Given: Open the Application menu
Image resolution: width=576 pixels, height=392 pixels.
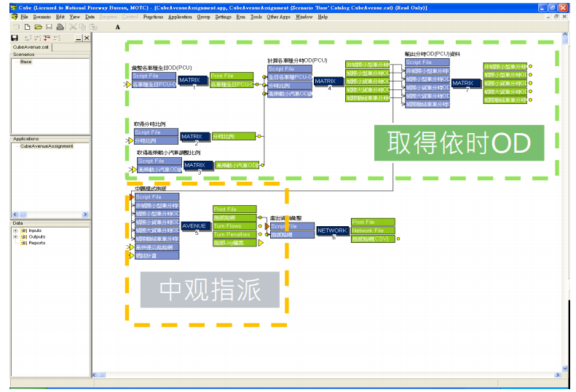Looking at the screenshot, I should click(179, 16).
